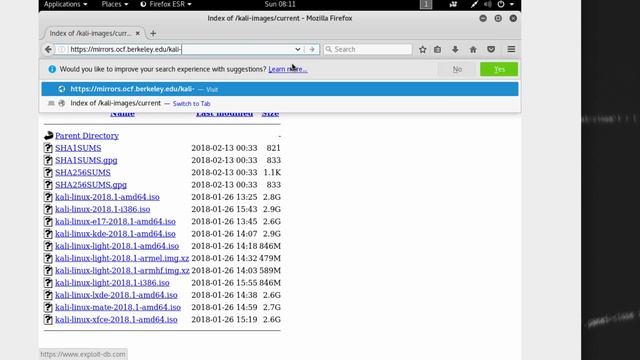The width and height of the screenshot is (640, 360).
Task: Click file icon beside SHA256SUMS.gpg
Action: 48,184
